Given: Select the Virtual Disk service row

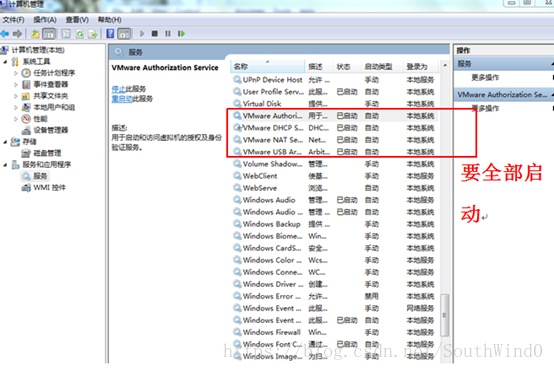Looking at the screenshot, I should 335,104.
